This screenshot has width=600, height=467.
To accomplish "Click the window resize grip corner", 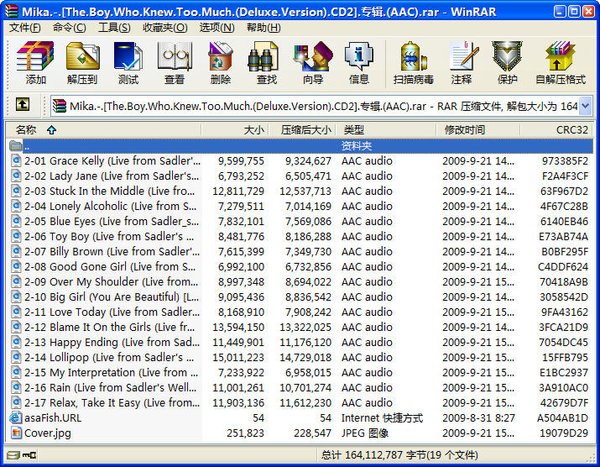I will (590, 457).
